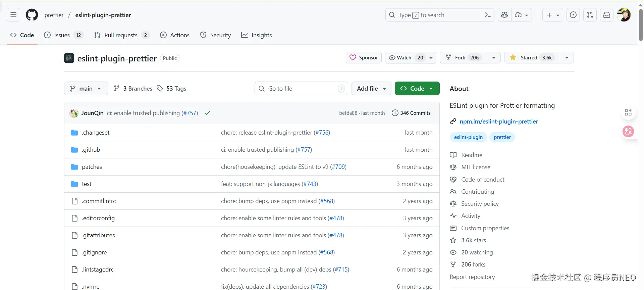Switch to the Pull requests tab
Screen dimensions: 644x290
click(x=121, y=35)
